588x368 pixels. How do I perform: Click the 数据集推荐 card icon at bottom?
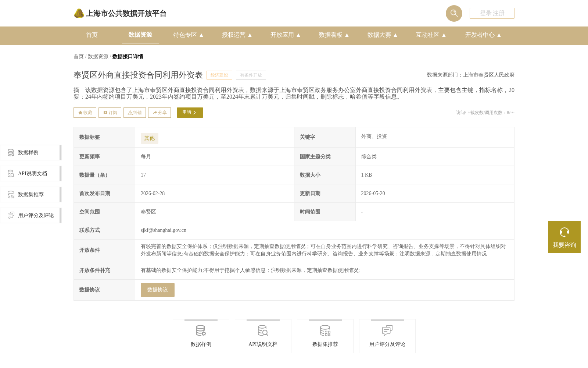click(325, 331)
